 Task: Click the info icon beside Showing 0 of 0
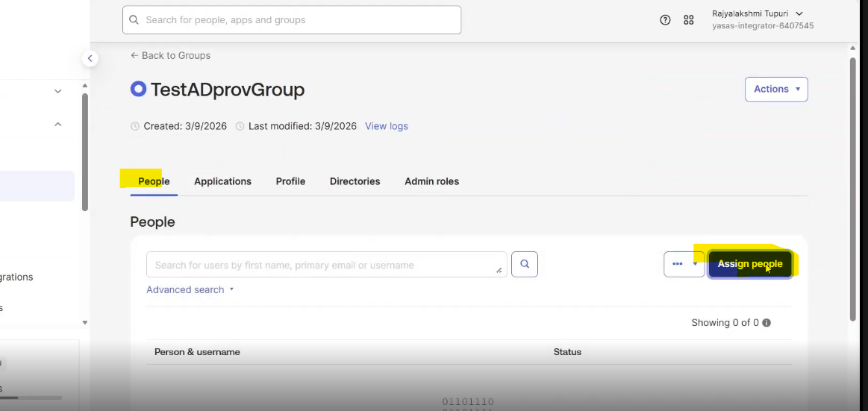pyautogui.click(x=766, y=323)
